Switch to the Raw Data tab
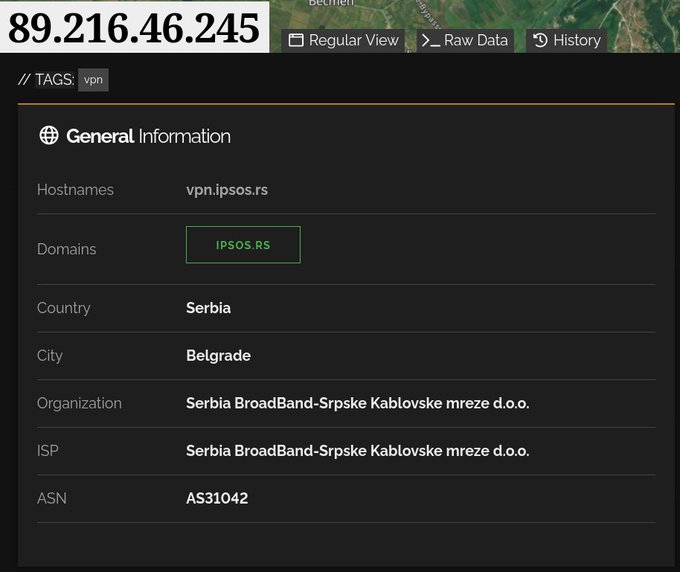The height and width of the screenshot is (572, 680). 465,41
